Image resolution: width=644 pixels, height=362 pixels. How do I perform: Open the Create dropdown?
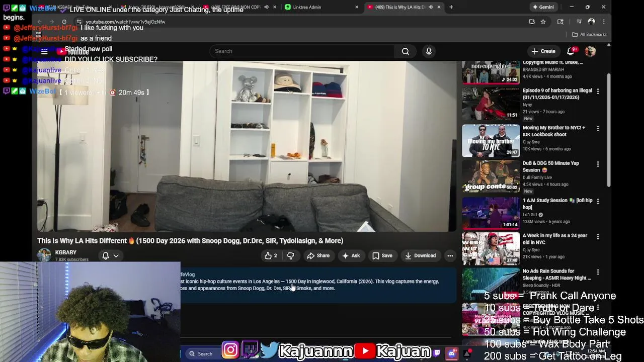(543, 51)
